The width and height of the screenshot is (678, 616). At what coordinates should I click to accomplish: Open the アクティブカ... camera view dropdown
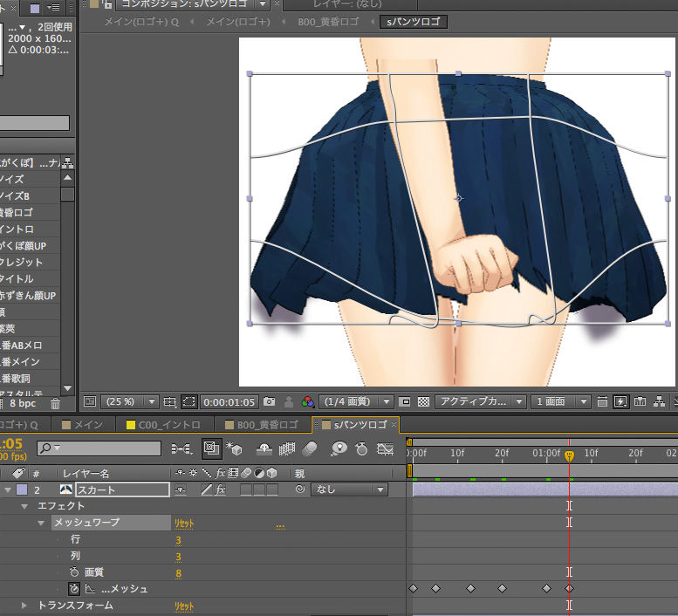(x=481, y=401)
